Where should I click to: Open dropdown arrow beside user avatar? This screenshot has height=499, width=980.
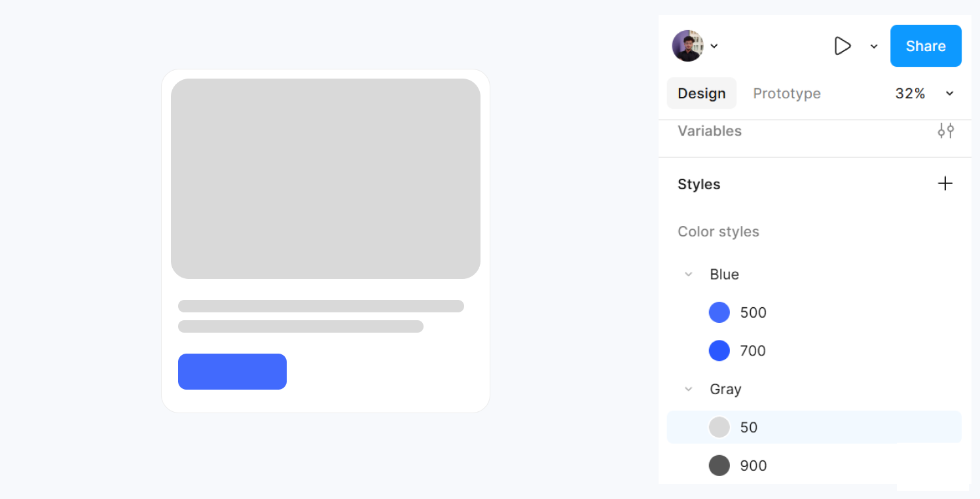click(714, 46)
